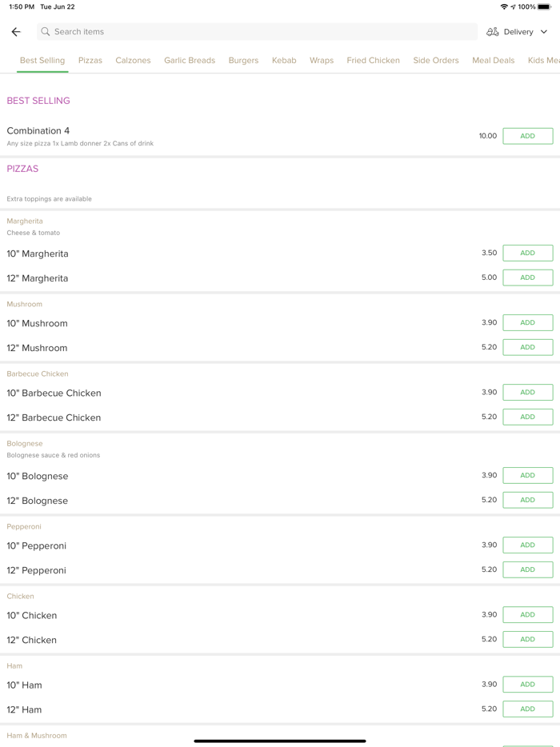
Task: Tap the Wi-Fi status icon
Action: [x=504, y=7]
